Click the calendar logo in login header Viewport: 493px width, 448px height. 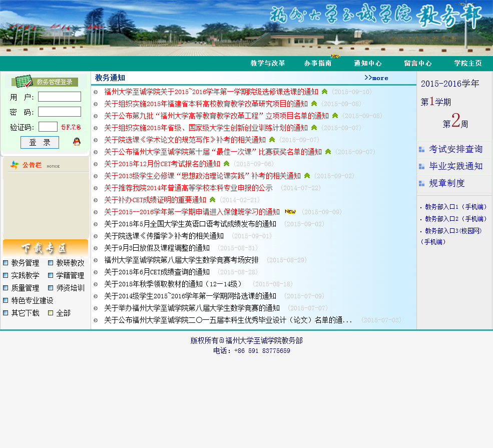coord(24,82)
